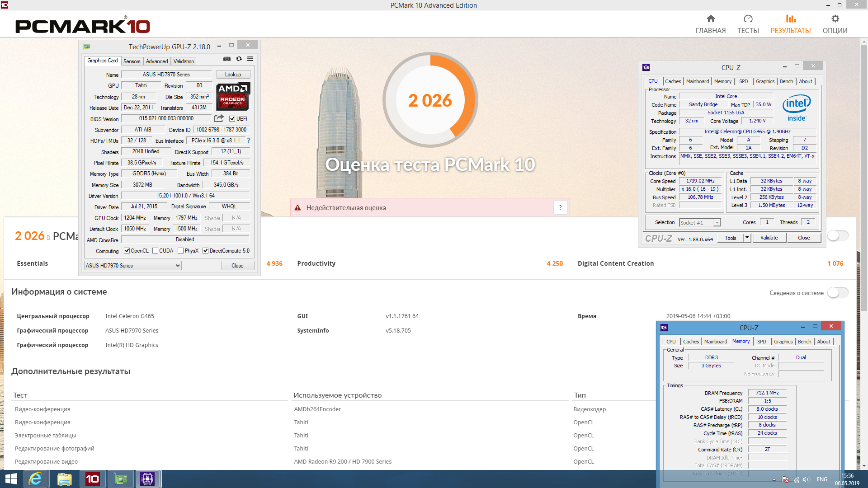This screenshot has width=868, height=488.
Task: Toggle DirectCompute 5.0 checkbox
Action: coord(206,251)
